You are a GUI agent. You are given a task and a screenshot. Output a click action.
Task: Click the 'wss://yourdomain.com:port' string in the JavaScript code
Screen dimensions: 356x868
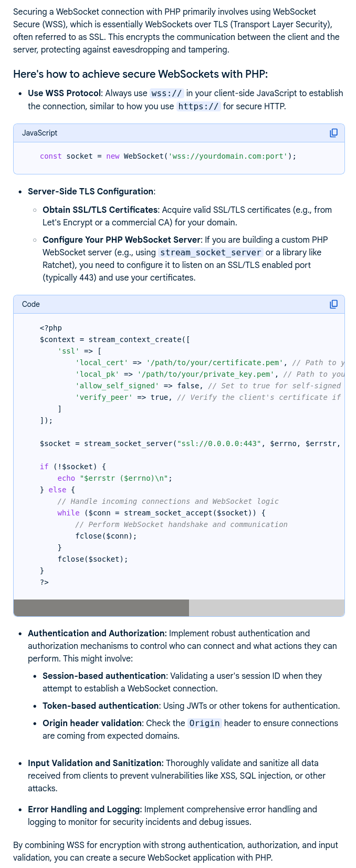[x=227, y=157]
